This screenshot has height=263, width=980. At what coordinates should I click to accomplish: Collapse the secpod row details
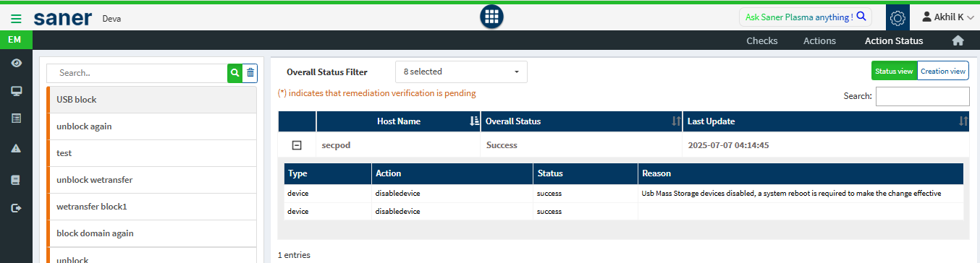tap(297, 145)
